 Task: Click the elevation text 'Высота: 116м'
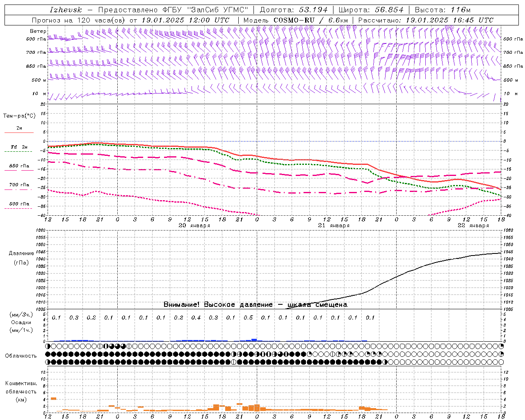(443, 10)
